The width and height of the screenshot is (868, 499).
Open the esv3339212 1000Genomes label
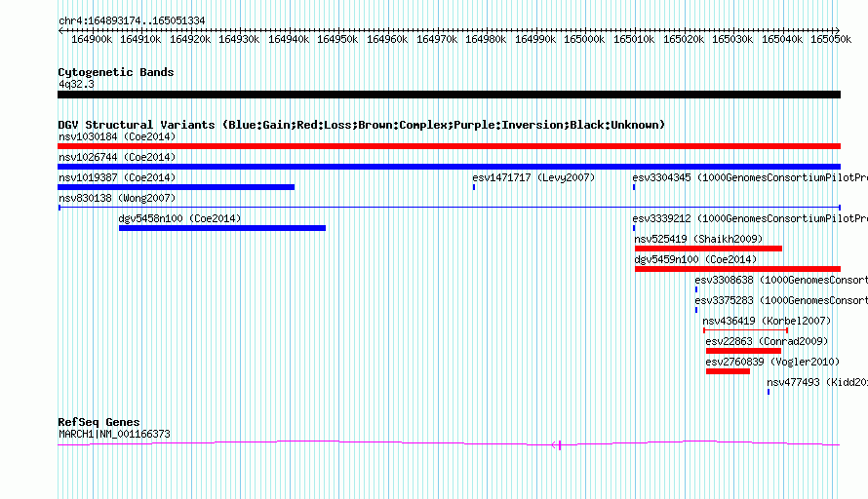point(750,218)
